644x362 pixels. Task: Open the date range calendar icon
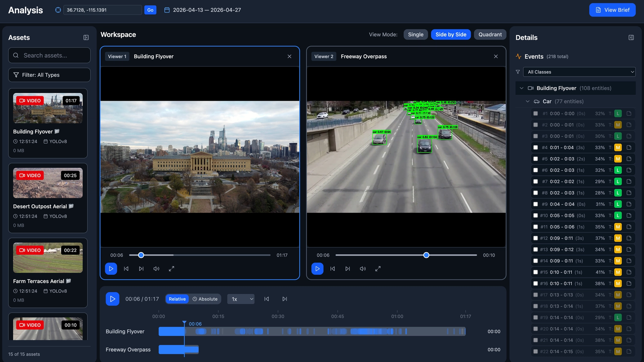pyautogui.click(x=167, y=10)
